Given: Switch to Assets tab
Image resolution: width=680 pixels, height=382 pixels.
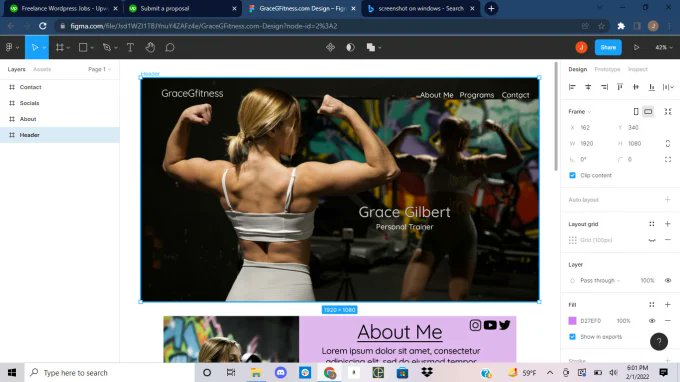Looking at the screenshot, I should pyautogui.click(x=42, y=69).
